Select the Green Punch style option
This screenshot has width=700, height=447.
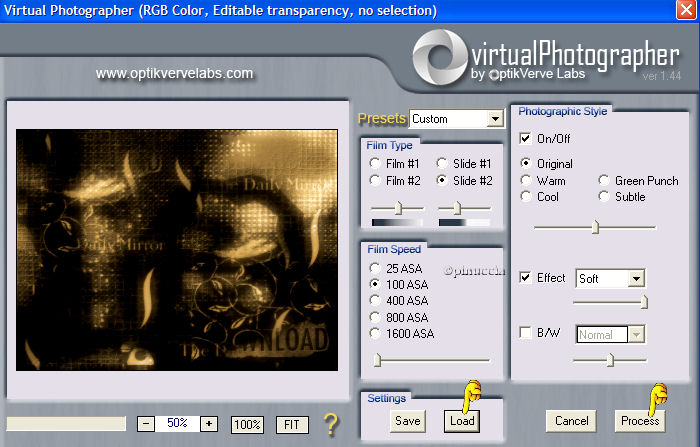pos(604,180)
